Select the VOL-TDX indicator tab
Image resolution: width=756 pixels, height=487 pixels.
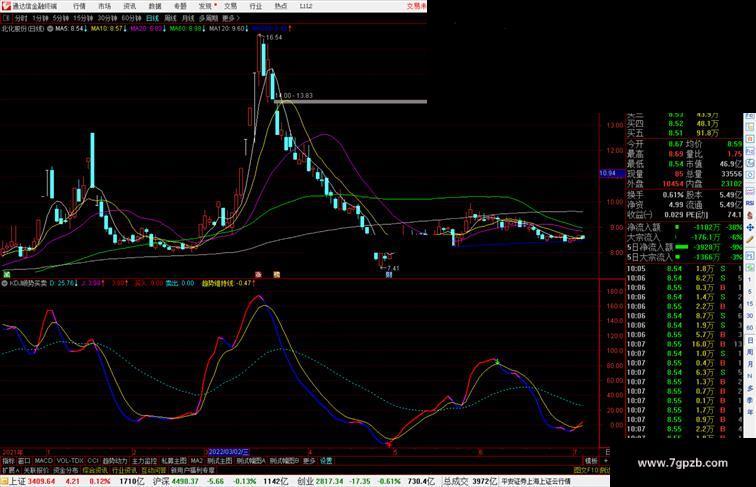tap(70, 461)
